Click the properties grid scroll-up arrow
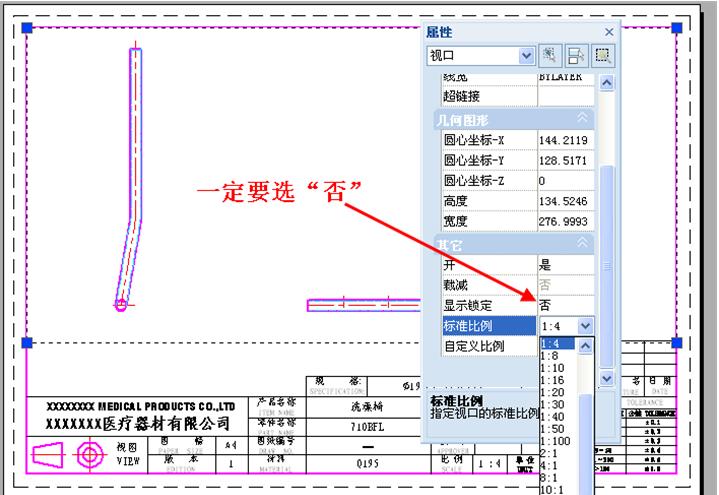This screenshot has width=719, height=495. tap(607, 83)
